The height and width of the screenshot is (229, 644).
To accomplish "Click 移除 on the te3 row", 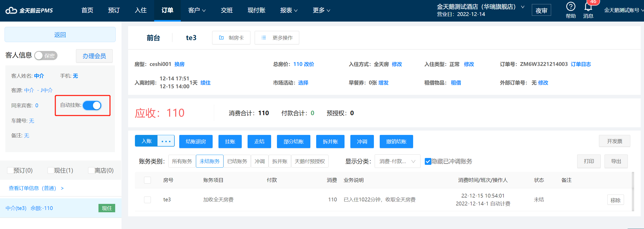I will point(615,200).
